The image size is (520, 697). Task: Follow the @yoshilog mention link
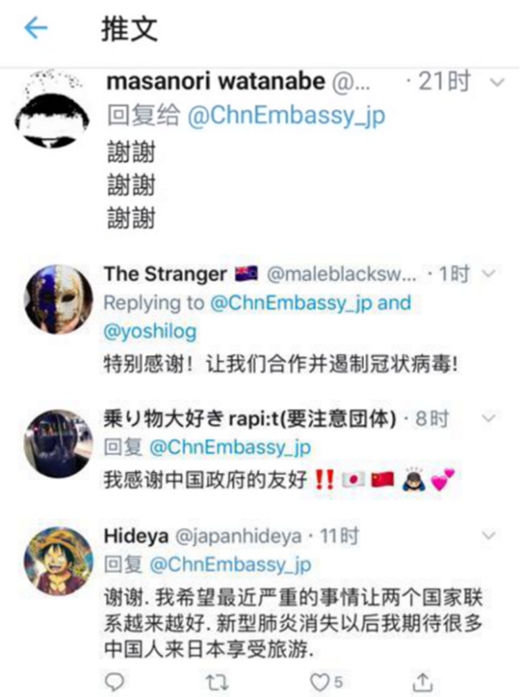(x=150, y=332)
